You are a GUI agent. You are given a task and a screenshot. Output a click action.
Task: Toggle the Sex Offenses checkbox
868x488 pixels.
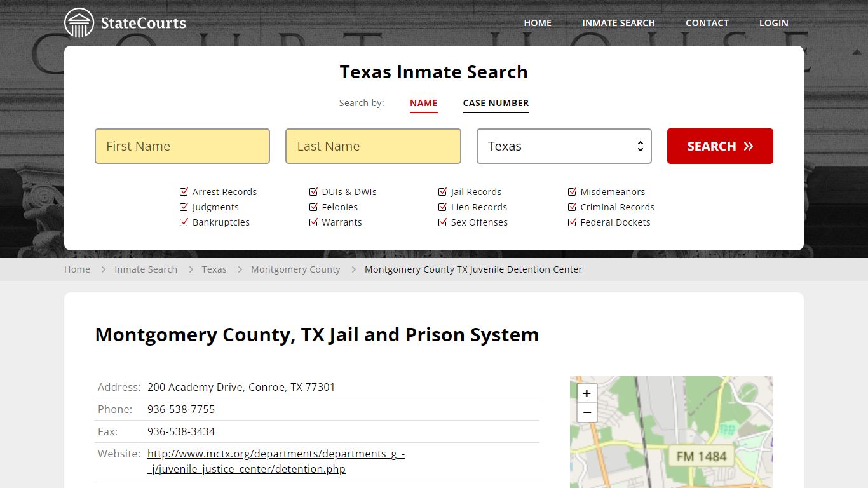[442, 222]
